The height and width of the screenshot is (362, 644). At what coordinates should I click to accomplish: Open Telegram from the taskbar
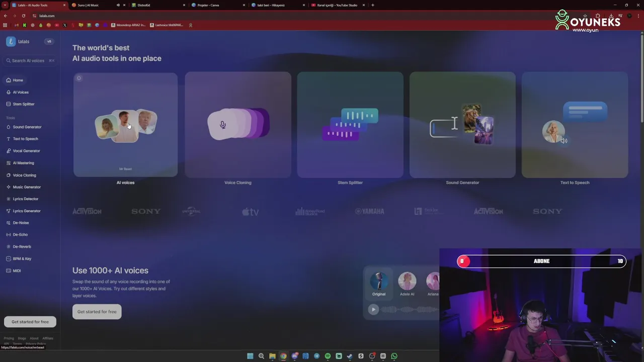point(316,356)
